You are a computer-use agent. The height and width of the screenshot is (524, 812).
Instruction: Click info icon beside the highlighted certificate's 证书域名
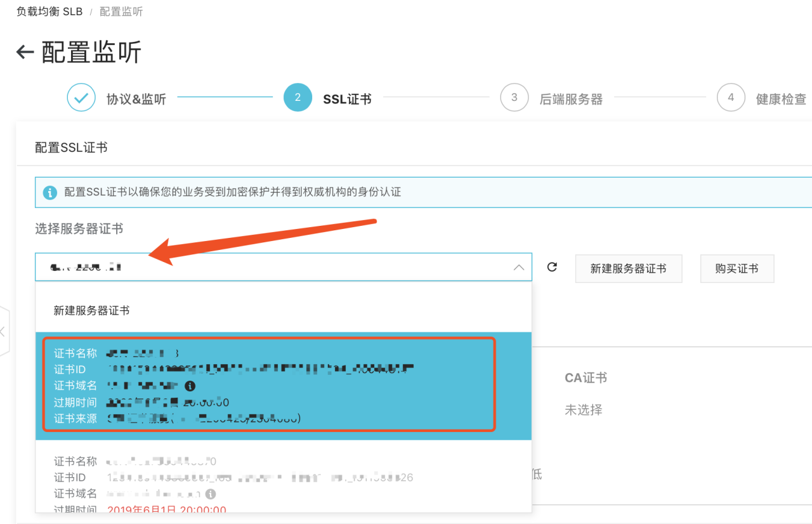coord(190,386)
